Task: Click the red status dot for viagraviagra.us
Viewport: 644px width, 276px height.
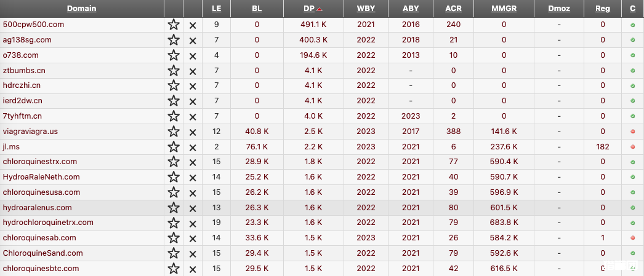Action: pos(633,132)
